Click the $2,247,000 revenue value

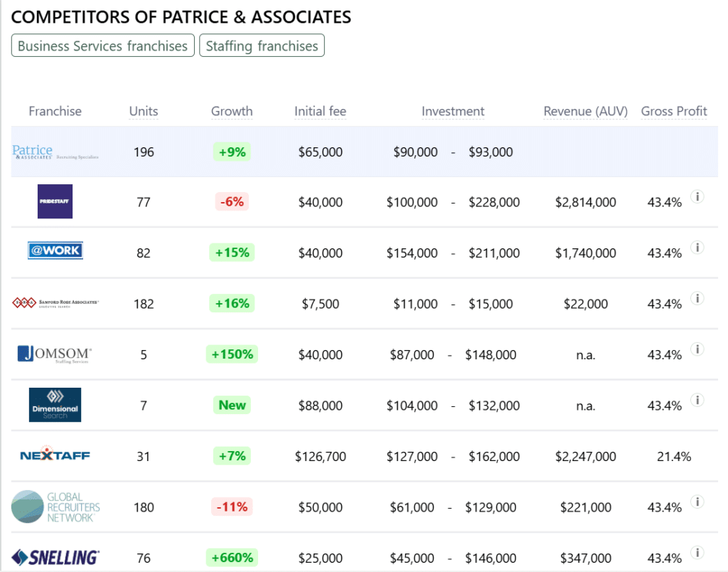click(x=586, y=456)
